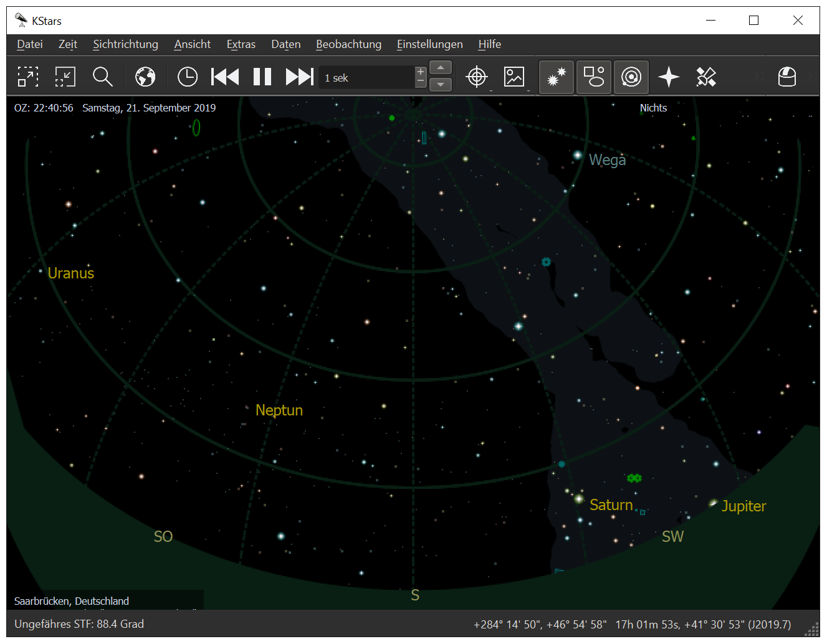Image resolution: width=827 pixels, height=644 pixels.
Task: Open the Daten menu
Action: coord(286,44)
